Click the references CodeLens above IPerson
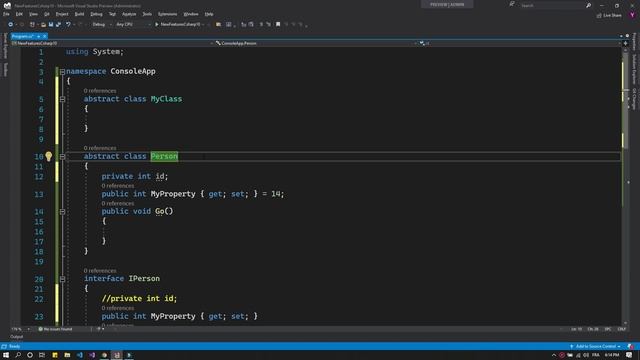640x360 pixels. point(100,271)
